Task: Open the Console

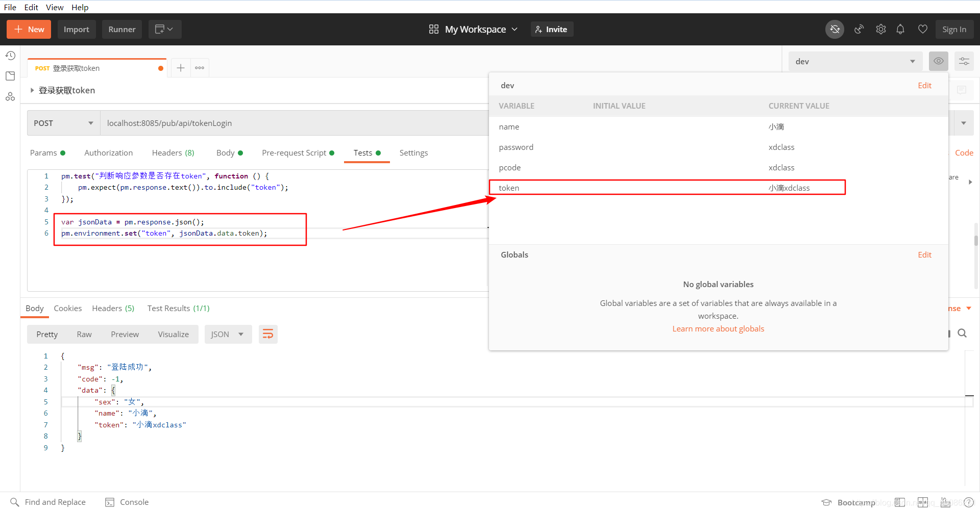Action: [127, 502]
